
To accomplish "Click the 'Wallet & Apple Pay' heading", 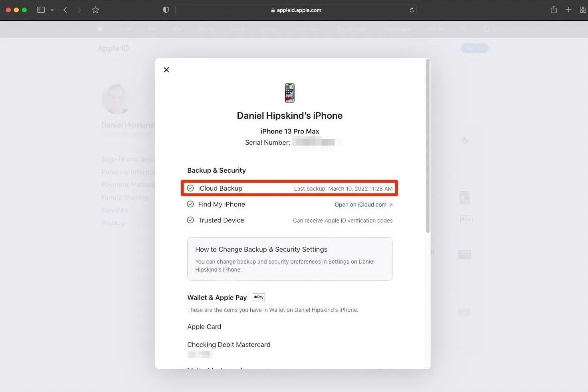I will pos(217,297).
